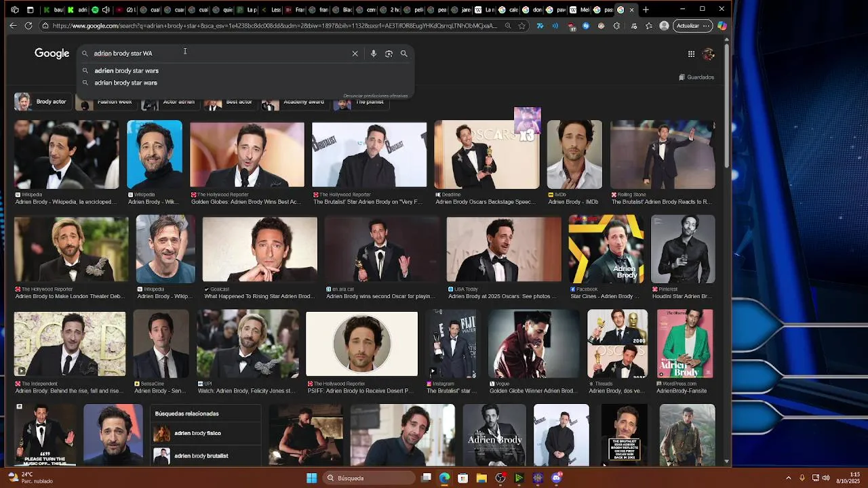Show hidden system tray icons chevron

pyautogui.click(x=788, y=478)
